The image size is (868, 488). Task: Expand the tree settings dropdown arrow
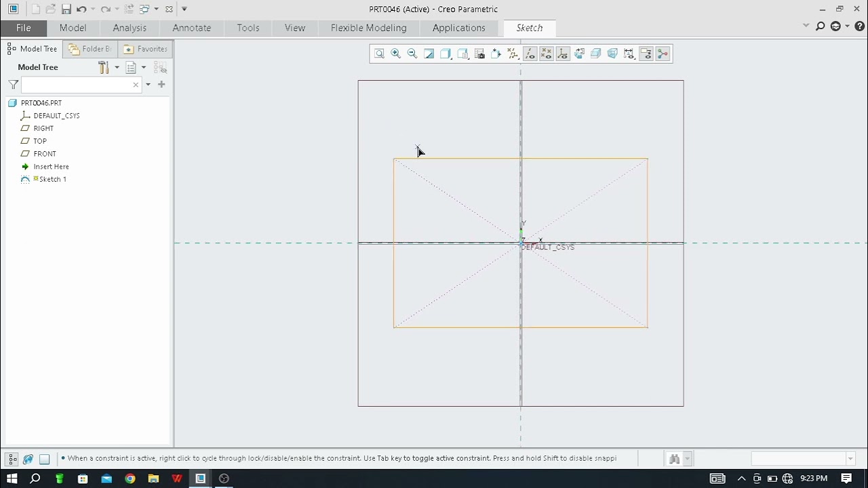coord(117,68)
